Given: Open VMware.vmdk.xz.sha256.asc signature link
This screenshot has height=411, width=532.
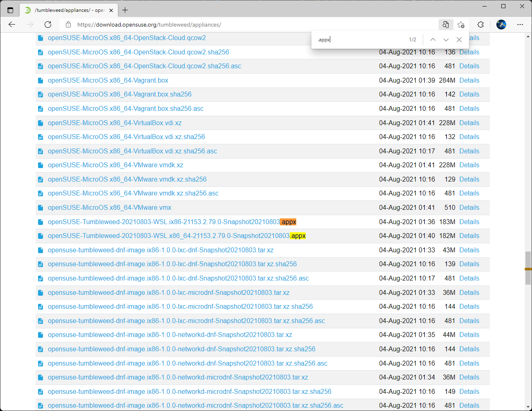Looking at the screenshot, I should pyautogui.click(x=133, y=193).
